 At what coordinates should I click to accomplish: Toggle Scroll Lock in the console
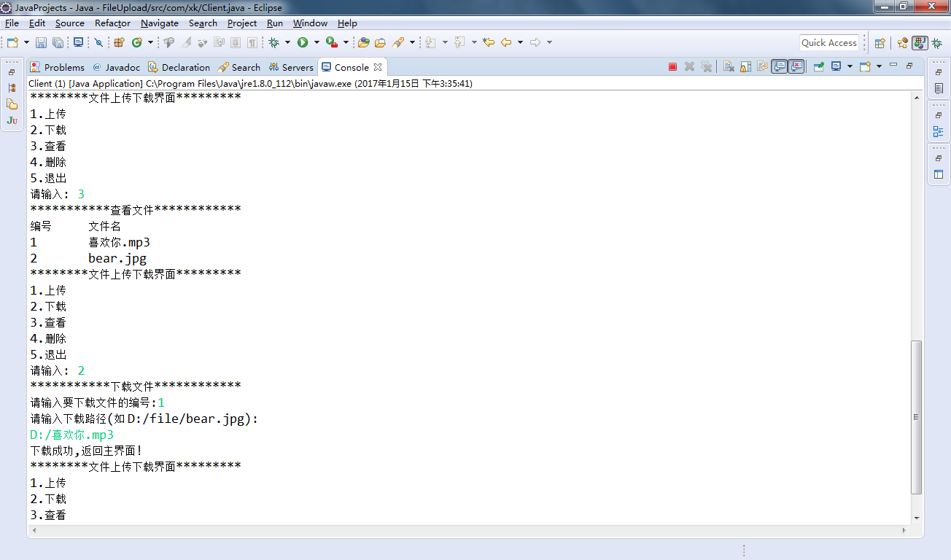click(x=745, y=67)
